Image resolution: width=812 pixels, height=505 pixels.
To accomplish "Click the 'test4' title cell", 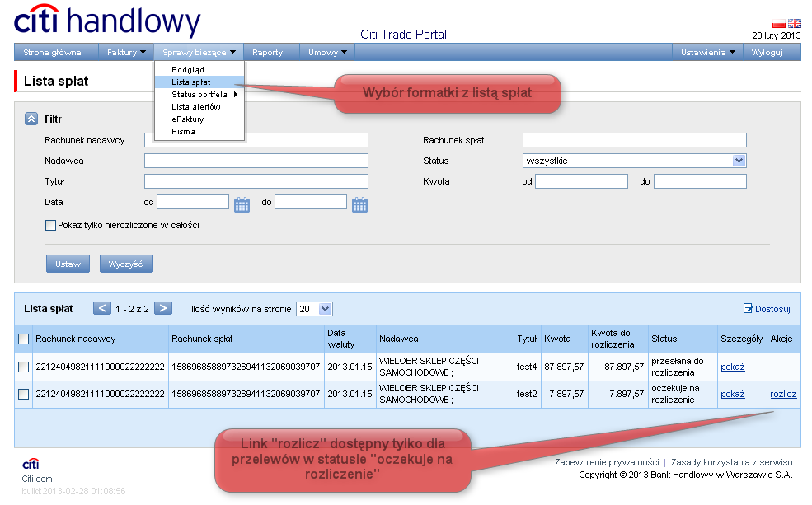I will 527,367.
